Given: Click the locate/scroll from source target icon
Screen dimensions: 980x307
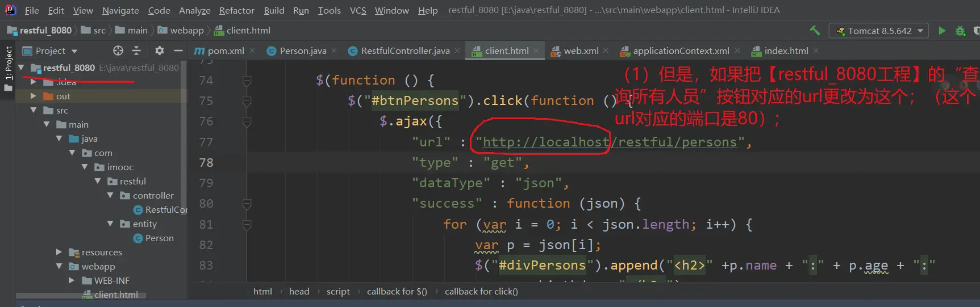Looking at the screenshot, I should point(118,51).
